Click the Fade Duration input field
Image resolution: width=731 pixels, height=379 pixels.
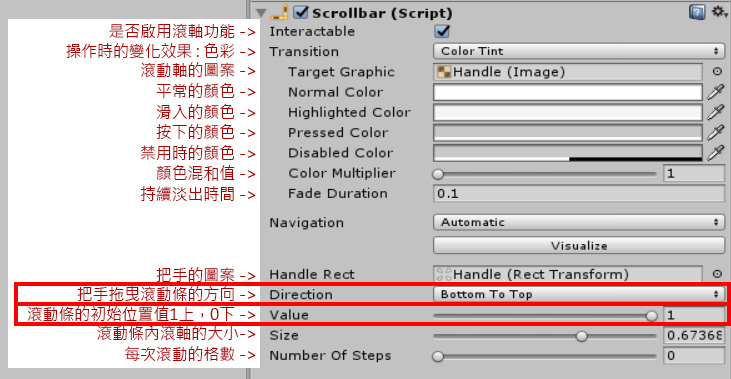coord(579,193)
